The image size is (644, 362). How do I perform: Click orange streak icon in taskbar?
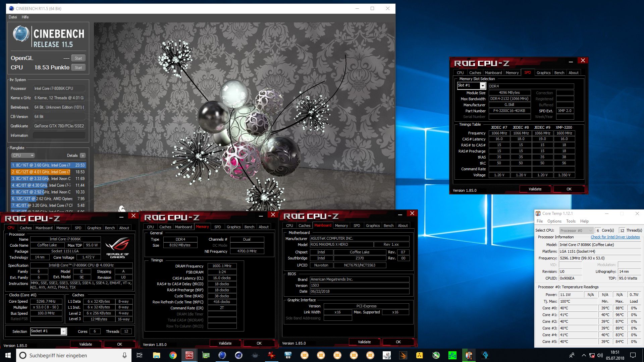(x=403, y=355)
